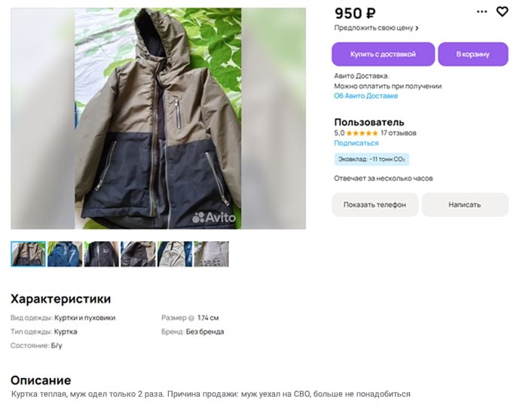
Task: Select the last photo thumbnail
Action: coord(212,254)
